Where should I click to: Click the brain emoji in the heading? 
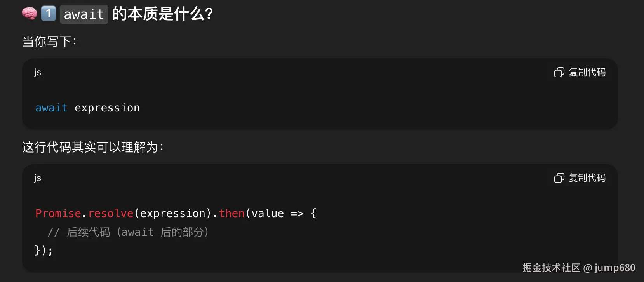pyautogui.click(x=30, y=14)
